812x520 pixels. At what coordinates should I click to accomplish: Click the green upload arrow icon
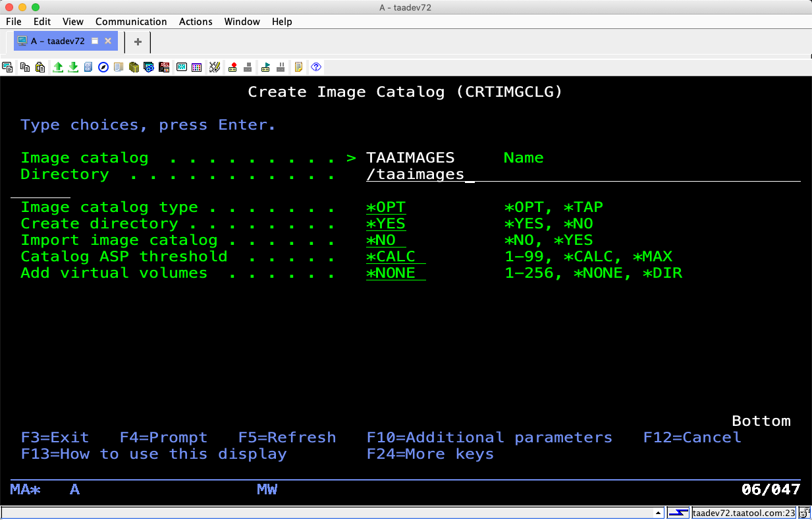pyautogui.click(x=58, y=66)
